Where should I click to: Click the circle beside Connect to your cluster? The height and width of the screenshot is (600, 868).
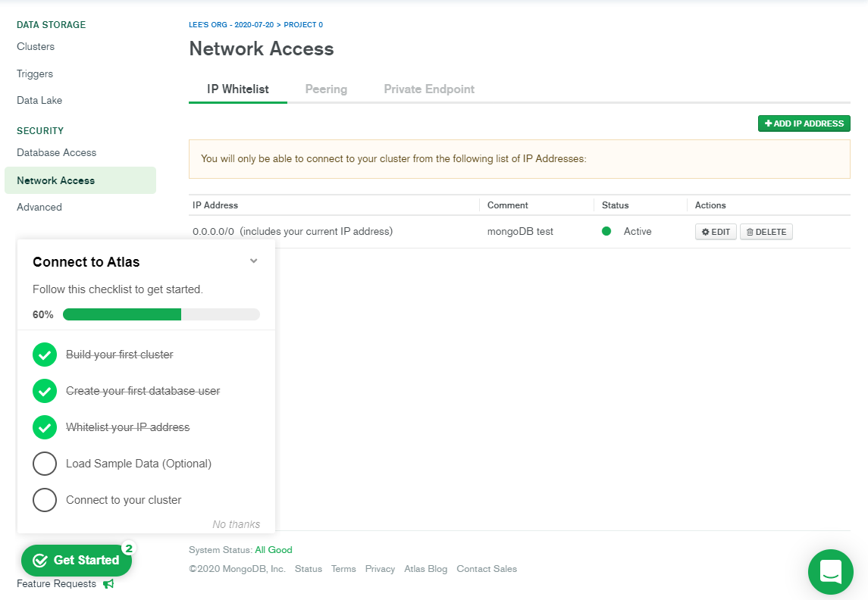[45, 500]
